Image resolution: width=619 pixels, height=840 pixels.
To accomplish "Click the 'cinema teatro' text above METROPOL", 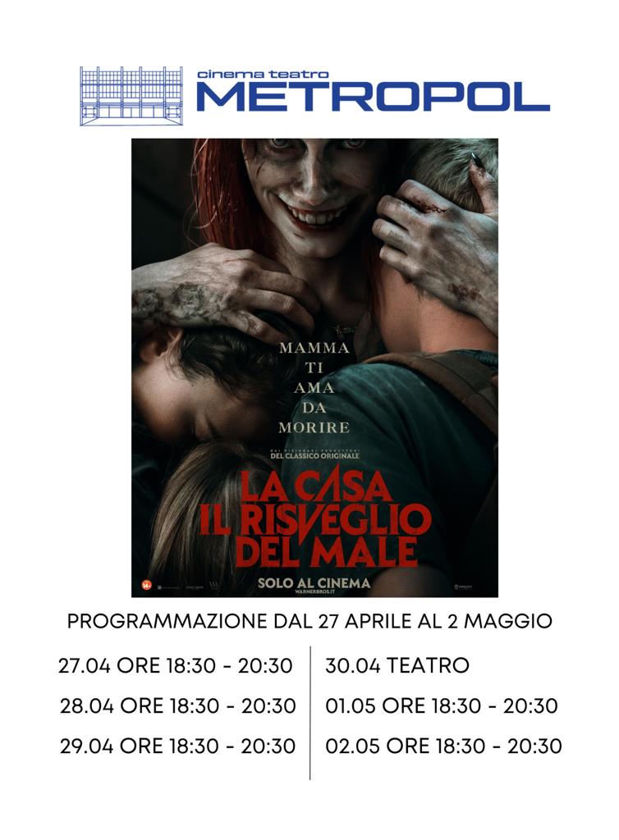I will [263, 74].
